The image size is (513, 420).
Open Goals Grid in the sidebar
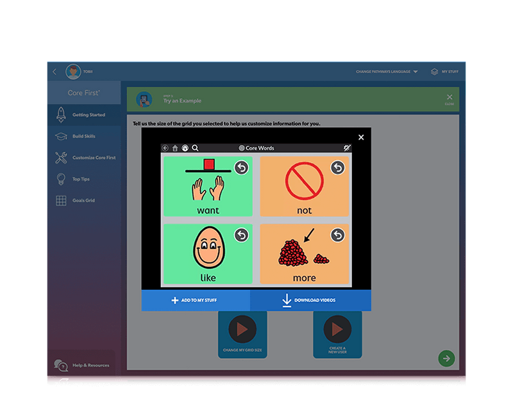[84, 200]
